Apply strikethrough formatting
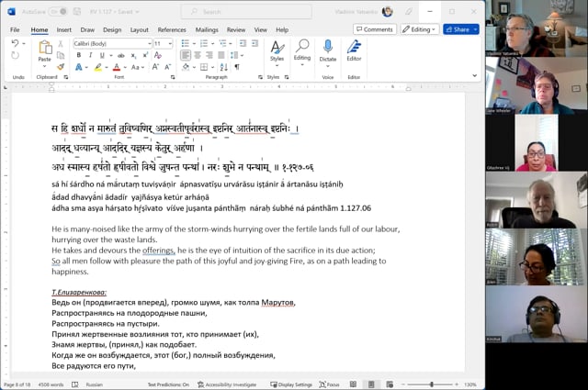The height and width of the screenshot is (390, 588). 120,55
